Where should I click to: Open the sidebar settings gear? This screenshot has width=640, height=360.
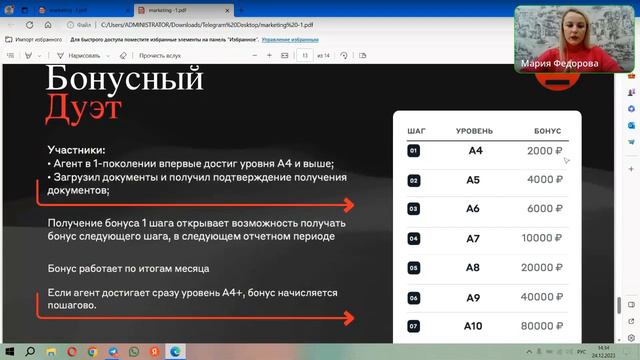pos(631,338)
